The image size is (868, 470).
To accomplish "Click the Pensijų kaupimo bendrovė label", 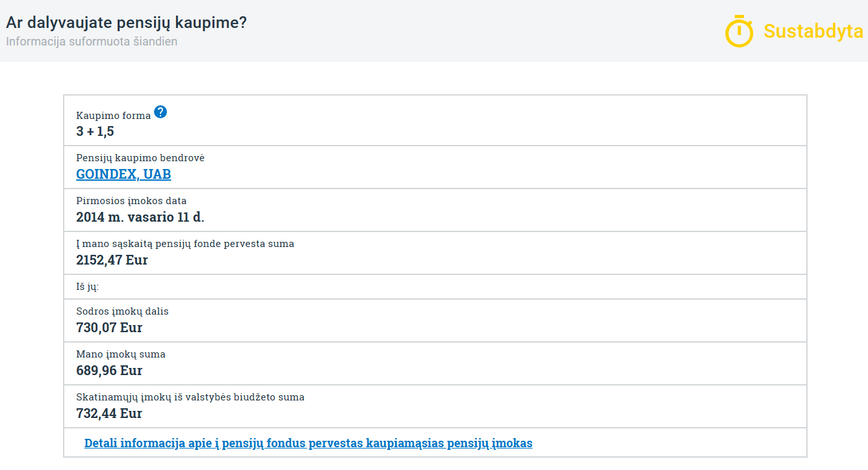I will 140,158.
